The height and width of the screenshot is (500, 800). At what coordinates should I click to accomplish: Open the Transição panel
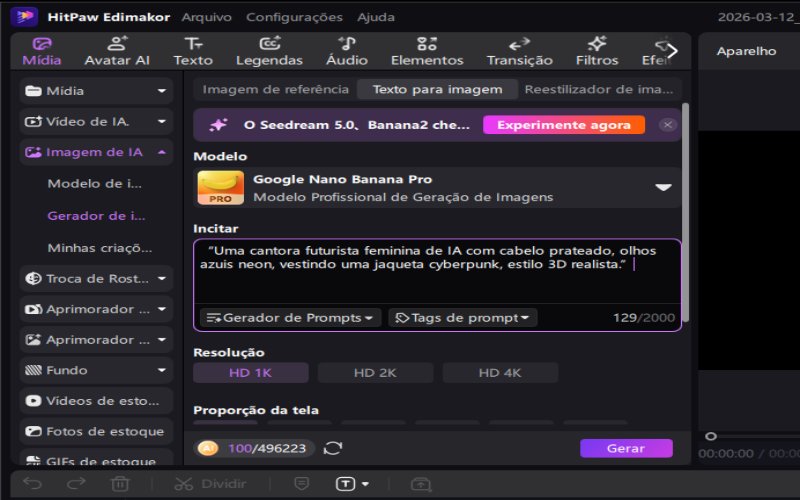coord(519,50)
